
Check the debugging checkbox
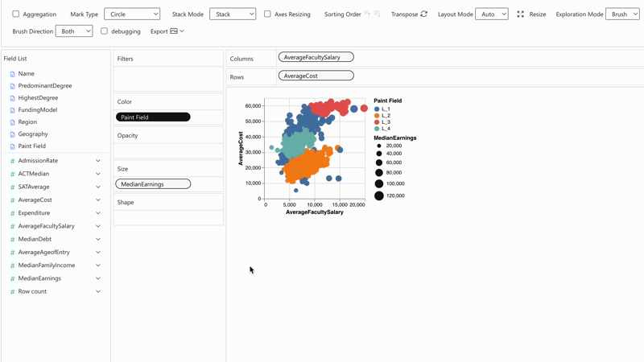105,31
